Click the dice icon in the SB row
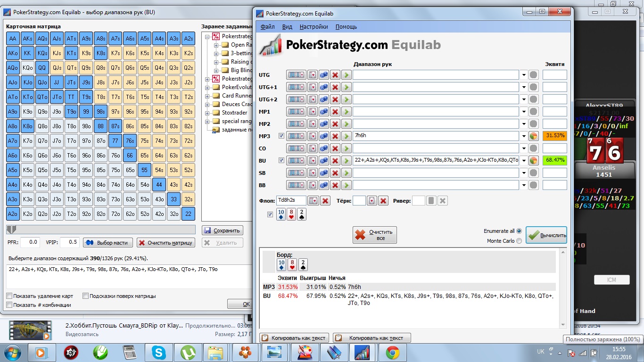This screenshot has width=644, height=362. [x=323, y=173]
